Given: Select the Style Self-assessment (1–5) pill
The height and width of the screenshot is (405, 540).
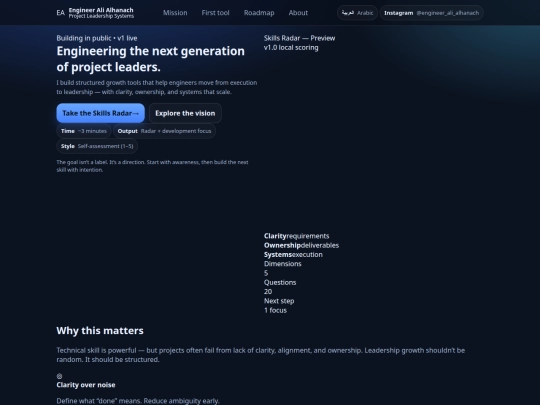Looking at the screenshot, I should [x=97, y=146].
